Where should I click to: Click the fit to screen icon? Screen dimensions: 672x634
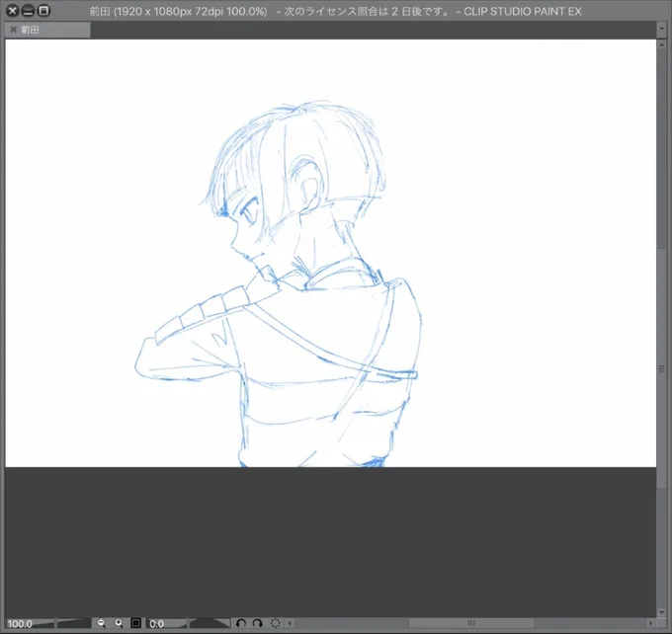(135, 623)
